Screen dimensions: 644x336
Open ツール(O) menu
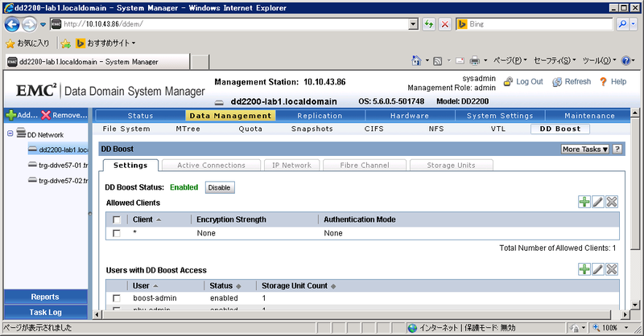click(x=599, y=61)
